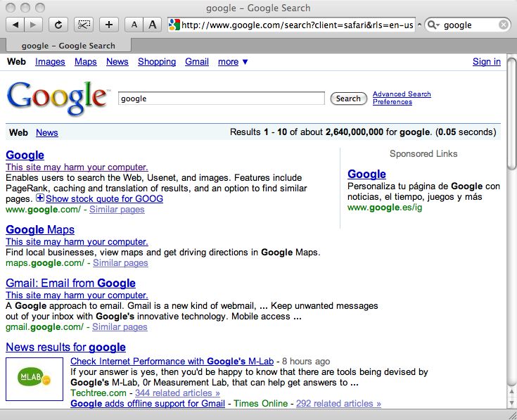Screen dimensions: 517x420
Task: Open the top News navigation link
Action: pos(117,62)
